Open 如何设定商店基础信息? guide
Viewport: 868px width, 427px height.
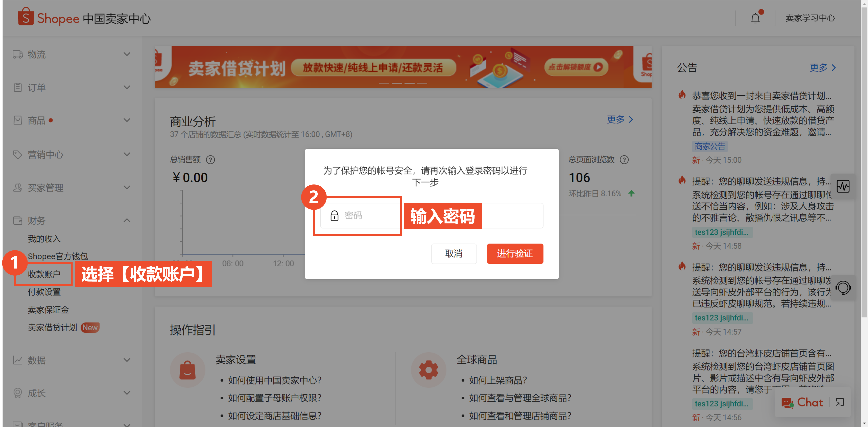pyautogui.click(x=275, y=416)
